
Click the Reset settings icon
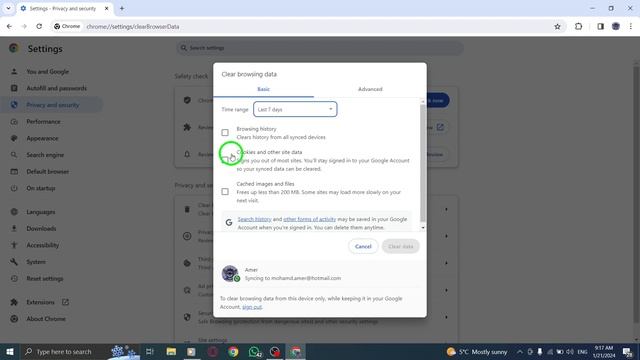[x=14, y=278]
